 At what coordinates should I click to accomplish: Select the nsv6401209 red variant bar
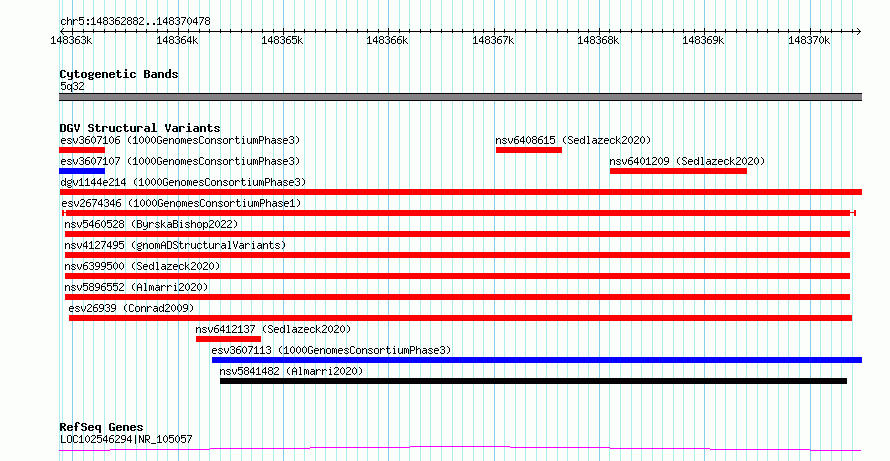coord(678,171)
